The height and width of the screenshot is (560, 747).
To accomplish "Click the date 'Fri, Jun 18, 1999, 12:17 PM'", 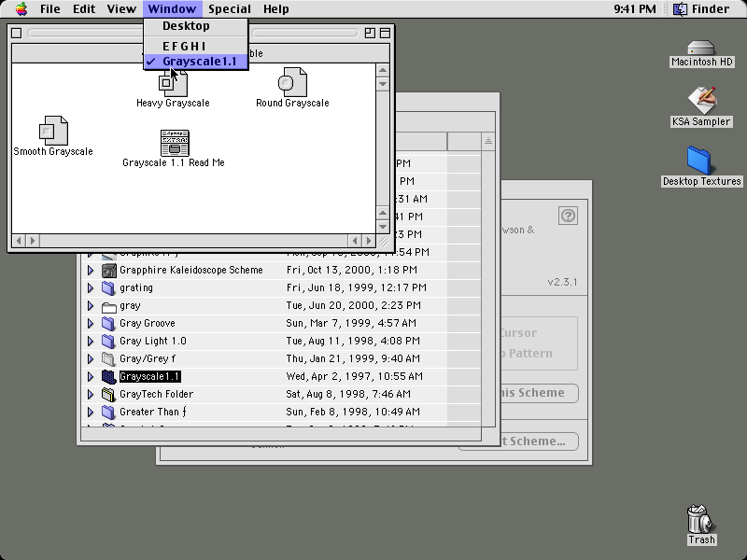I will click(357, 287).
